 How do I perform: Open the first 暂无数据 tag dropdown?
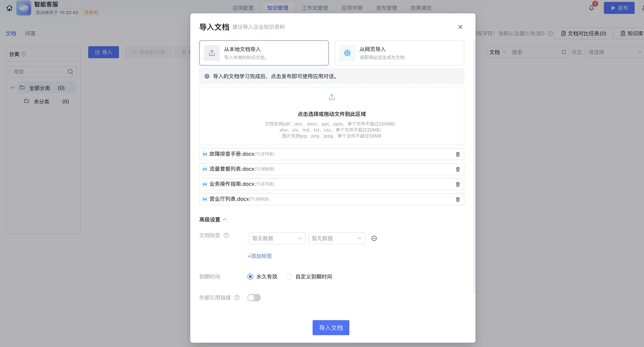click(x=277, y=238)
